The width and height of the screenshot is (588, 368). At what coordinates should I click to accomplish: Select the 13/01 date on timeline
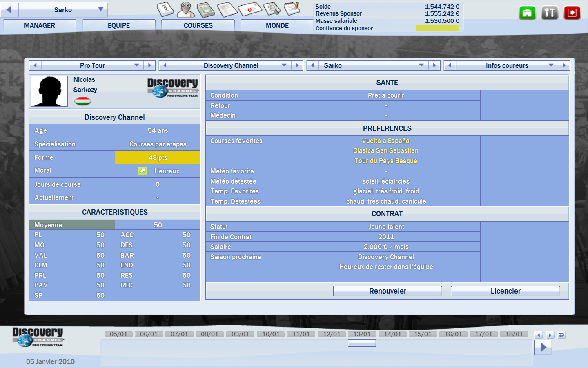pos(362,334)
